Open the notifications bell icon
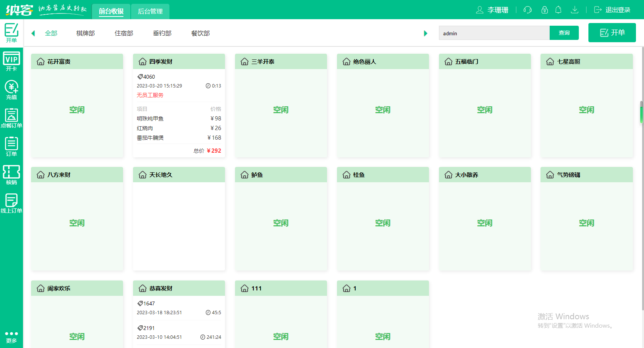The width and height of the screenshot is (644, 348). [x=559, y=10]
